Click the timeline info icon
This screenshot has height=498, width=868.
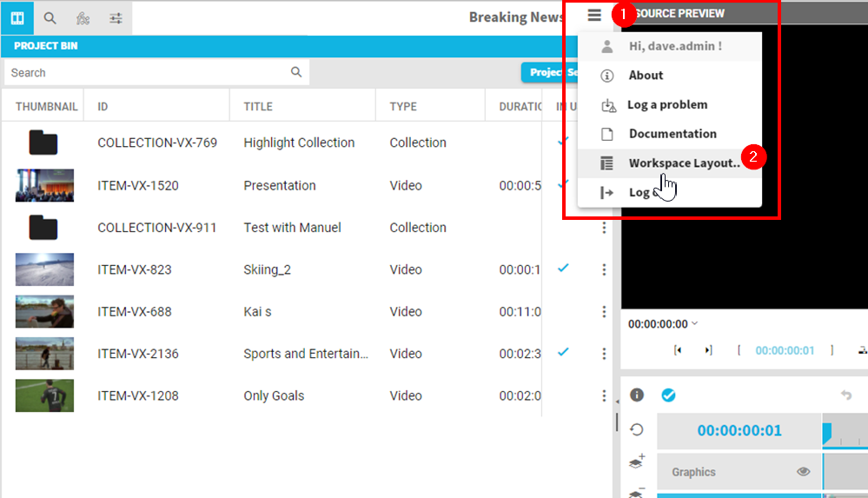(637, 395)
